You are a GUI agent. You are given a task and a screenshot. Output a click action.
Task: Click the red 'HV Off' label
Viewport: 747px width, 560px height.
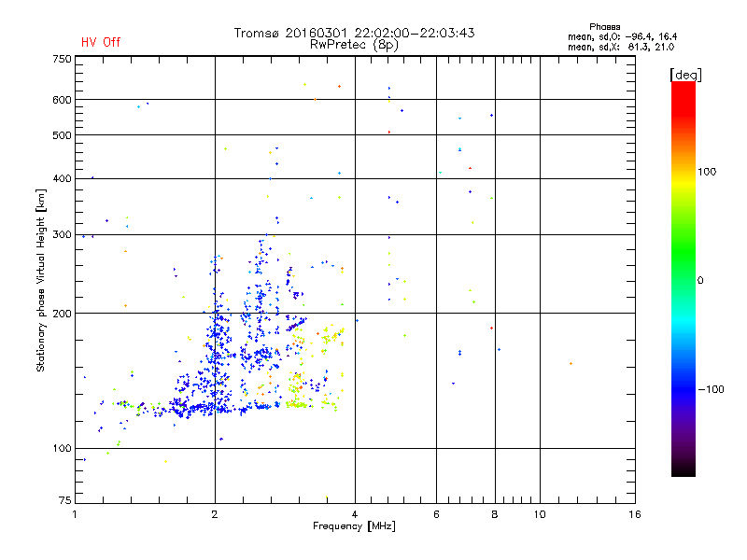pos(101,42)
